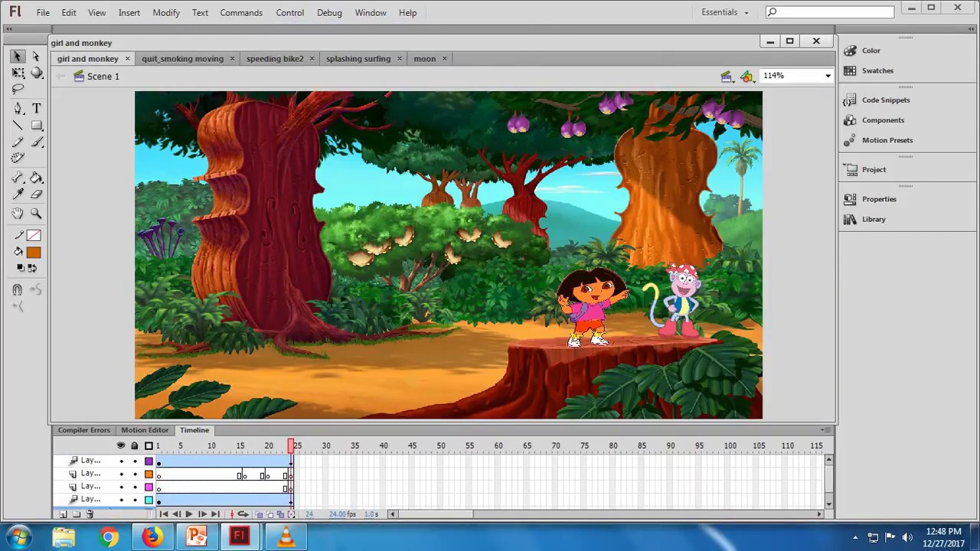Viewport: 980px width, 551px height.
Task: Toggle Lock All Layers padlock icon
Action: pyautogui.click(x=135, y=445)
